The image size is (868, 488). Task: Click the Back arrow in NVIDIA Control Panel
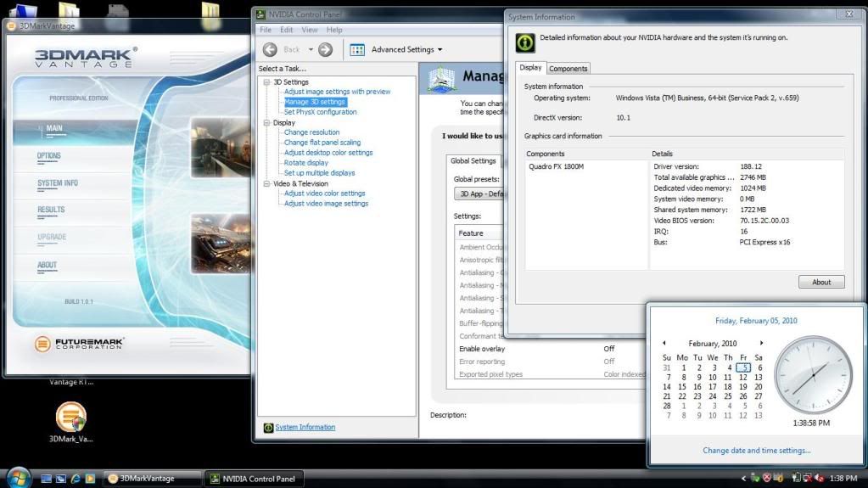[x=270, y=50]
